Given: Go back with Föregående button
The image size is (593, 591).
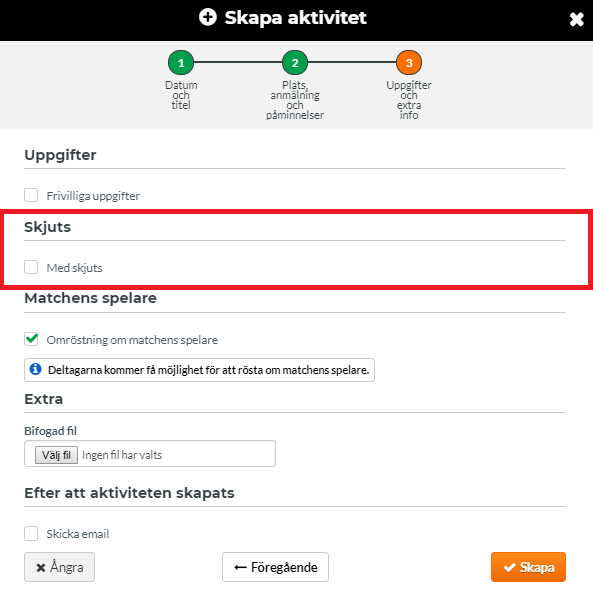Looking at the screenshot, I should (x=275, y=567).
